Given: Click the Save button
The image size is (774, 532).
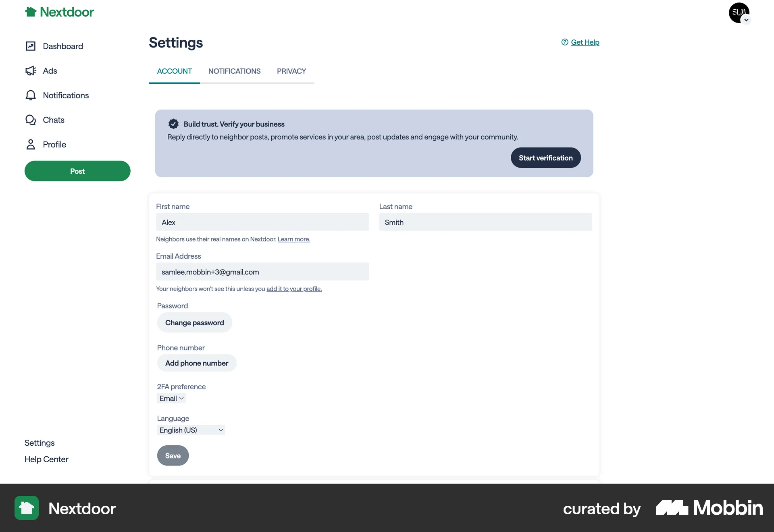Looking at the screenshot, I should [173, 455].
